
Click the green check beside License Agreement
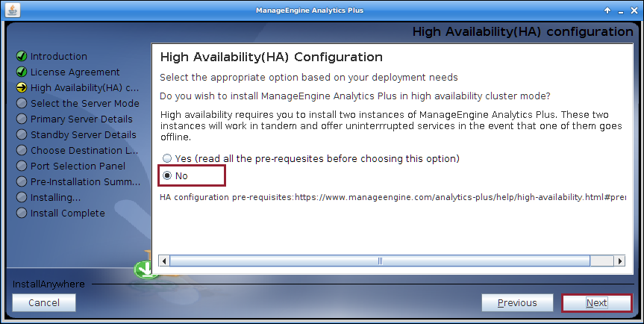pos(22,72)
